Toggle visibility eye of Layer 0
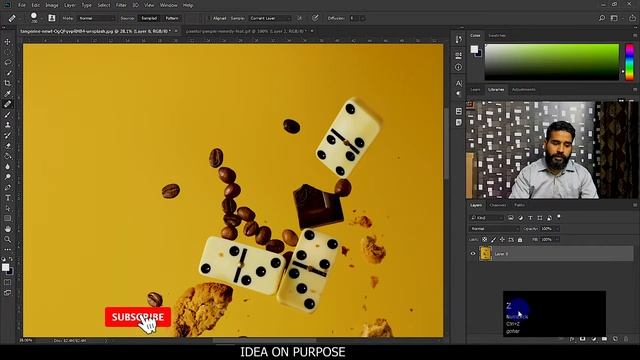640x360 pixels. tap(473, 253)
